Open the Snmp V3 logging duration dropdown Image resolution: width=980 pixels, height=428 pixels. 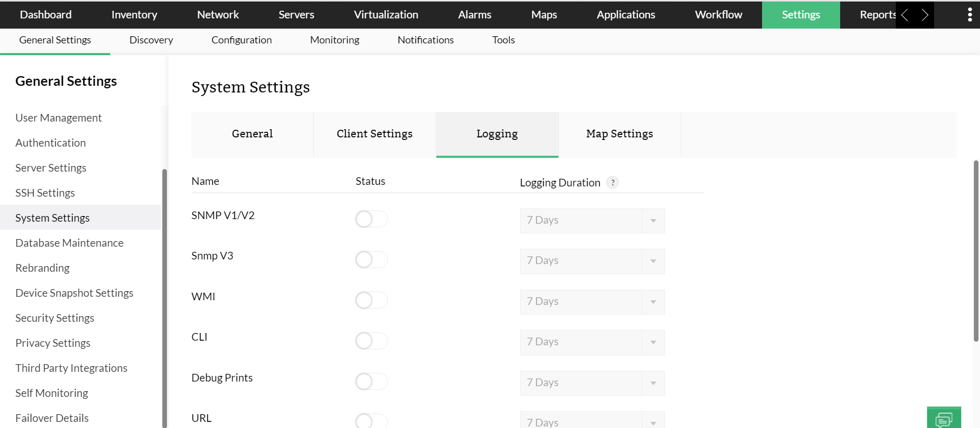tap(592, 261)
